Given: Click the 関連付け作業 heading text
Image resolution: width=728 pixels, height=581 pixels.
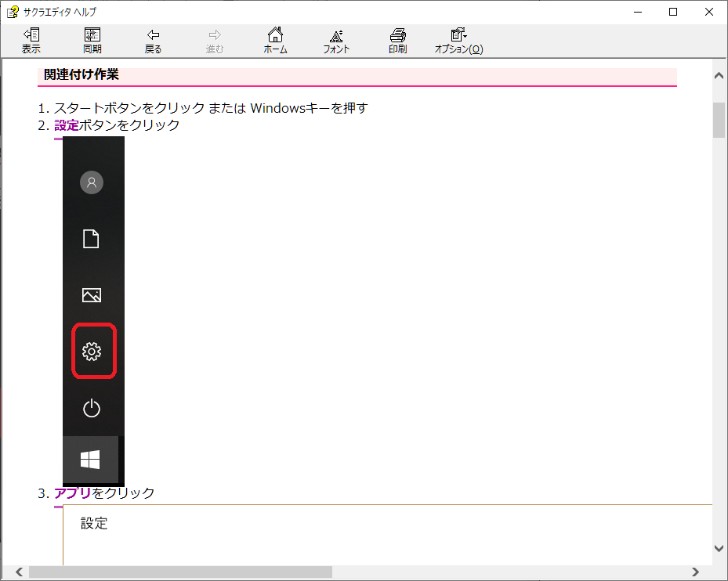Looking at the screenshot, I should tap(81, 74).
